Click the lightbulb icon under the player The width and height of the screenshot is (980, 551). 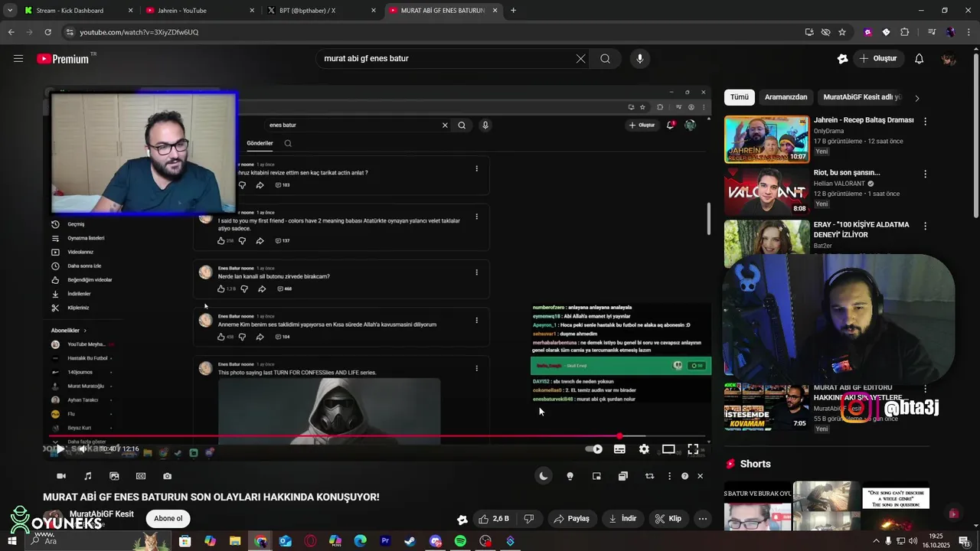[570, 476]
